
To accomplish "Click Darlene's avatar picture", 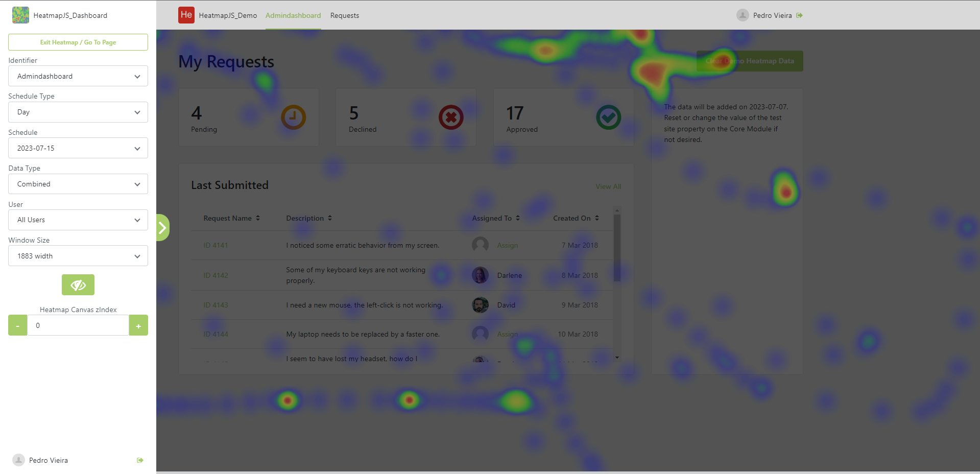I will point(480,275).
